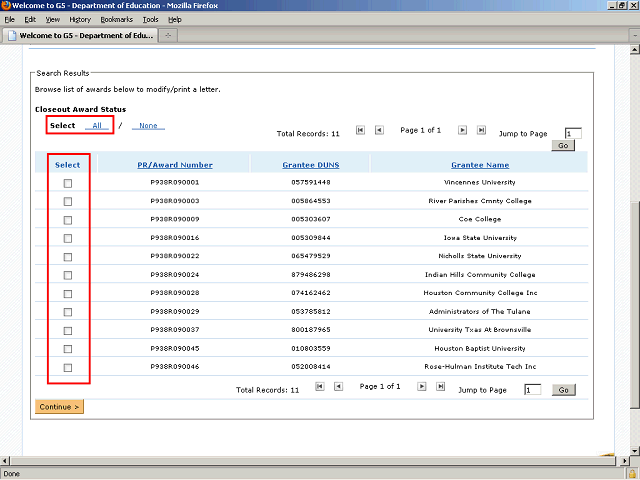
Task: Click next page arrow in top pagination
Action: click(462, 130)
